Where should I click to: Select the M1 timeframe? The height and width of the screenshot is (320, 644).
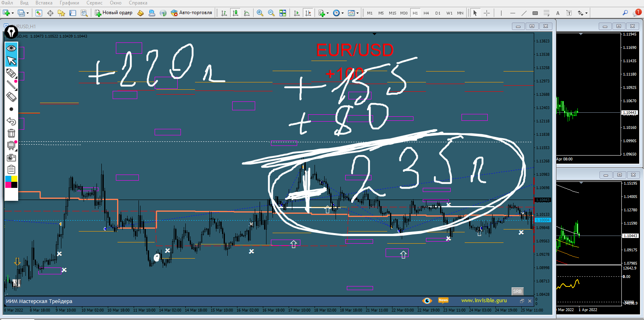point(370,13)
